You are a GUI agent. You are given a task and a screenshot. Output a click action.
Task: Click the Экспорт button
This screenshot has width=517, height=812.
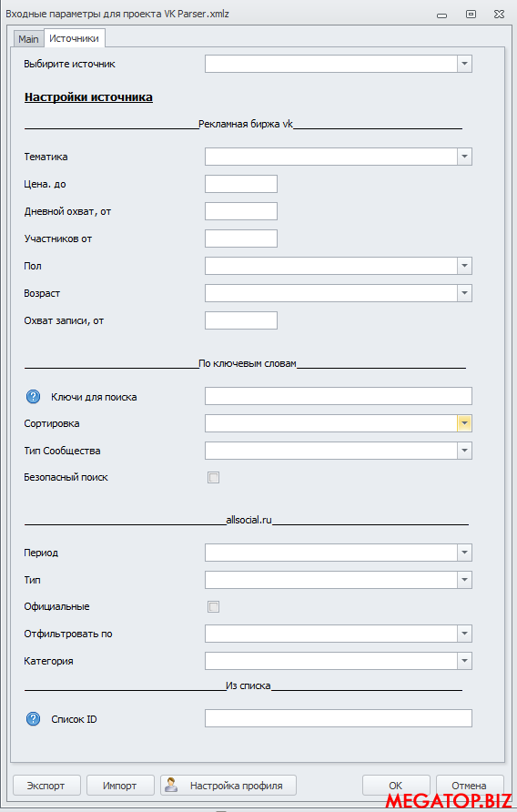tap(46, 785)
